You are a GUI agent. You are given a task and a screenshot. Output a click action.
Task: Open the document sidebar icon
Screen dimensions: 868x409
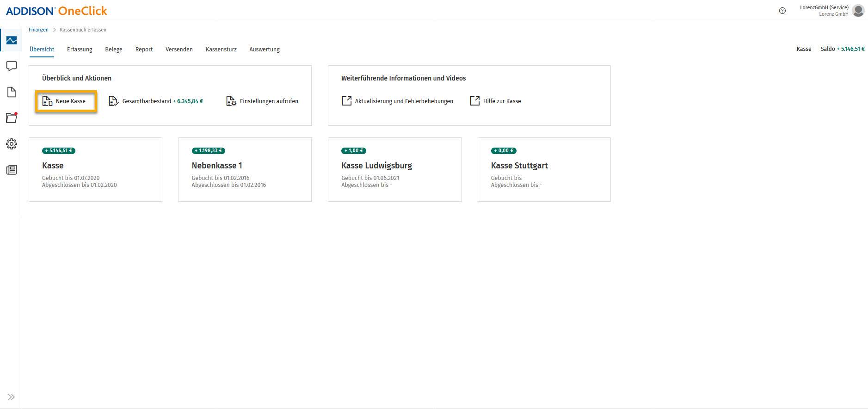(x=12, y=92)
